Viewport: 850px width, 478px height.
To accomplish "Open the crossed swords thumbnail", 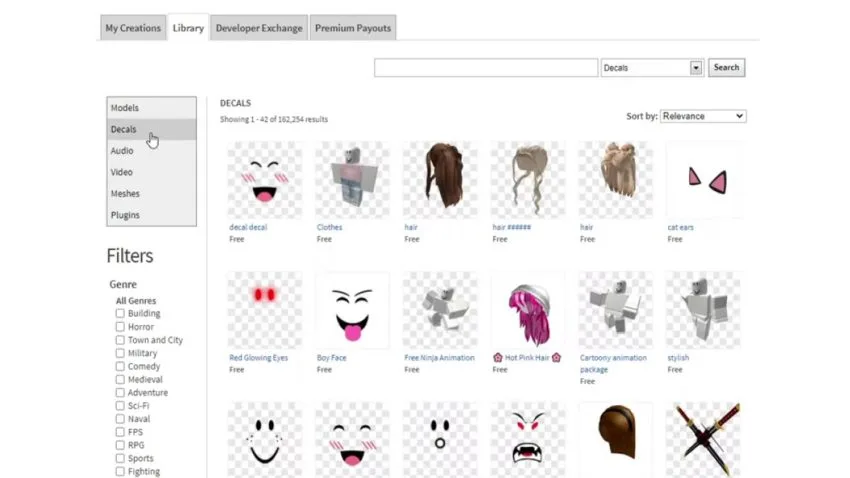I will click(704, 440).
